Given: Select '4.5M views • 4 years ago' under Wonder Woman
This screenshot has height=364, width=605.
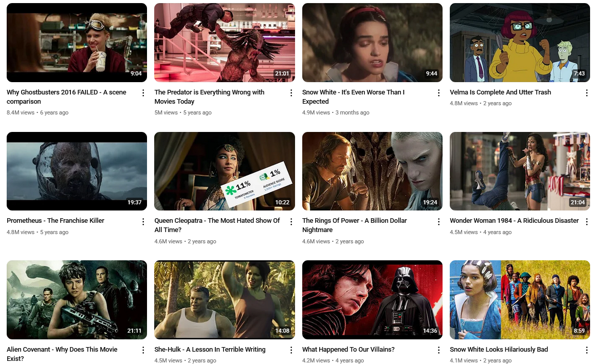Looking at the screenshot, I should [x=481, y=232].
